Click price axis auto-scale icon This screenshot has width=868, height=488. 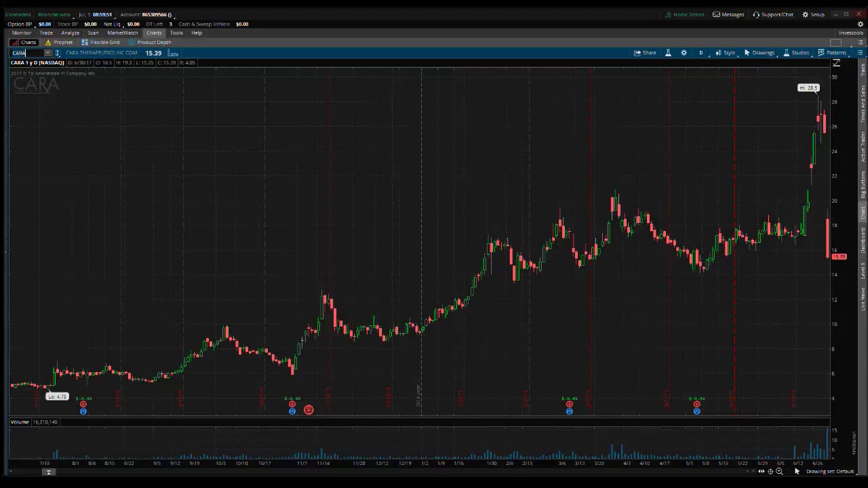coord(836,63)
